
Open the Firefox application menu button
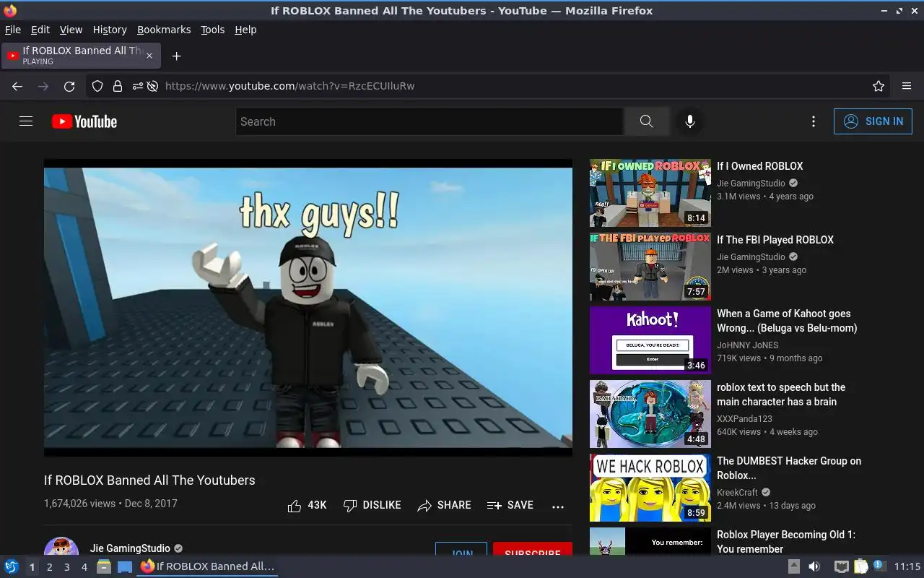pyautogui.click(x=907, y=86)
